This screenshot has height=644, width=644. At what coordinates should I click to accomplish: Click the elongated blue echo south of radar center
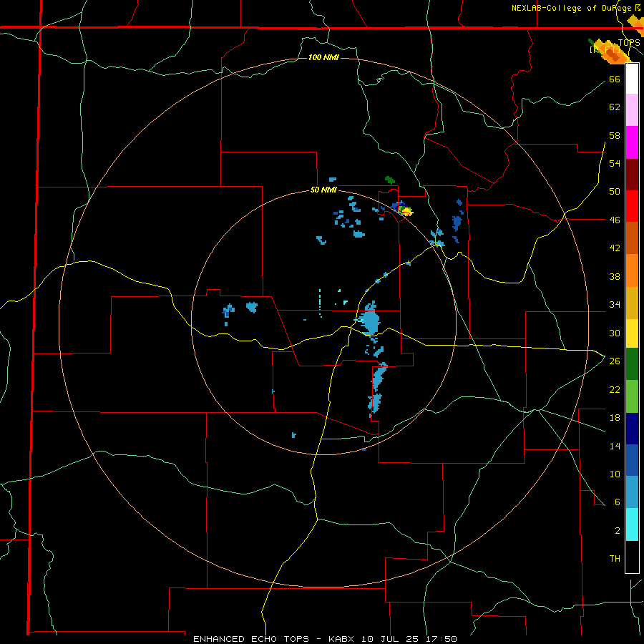[x=379, y=378]
